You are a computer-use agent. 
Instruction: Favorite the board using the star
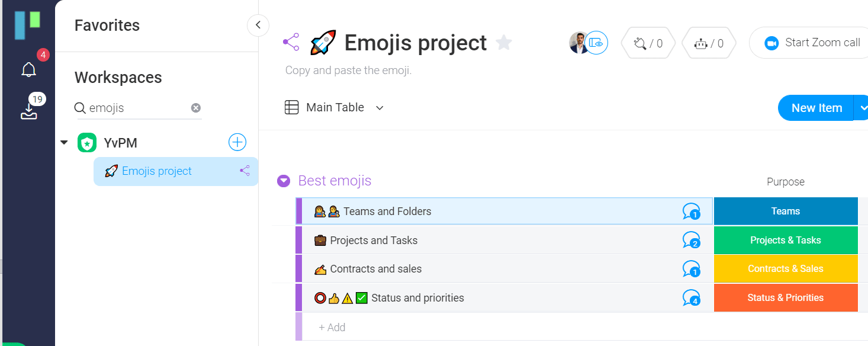coord(504,42)
